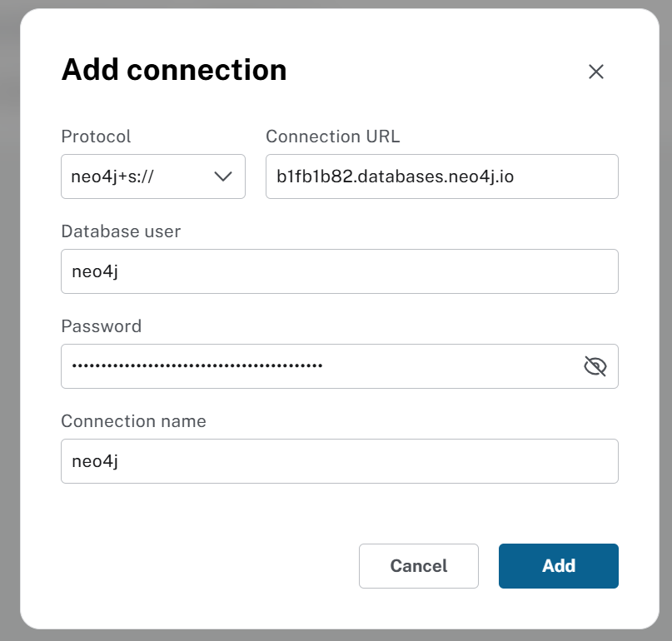
Task: Focus the Connection name text box
Action: [340, 461]
